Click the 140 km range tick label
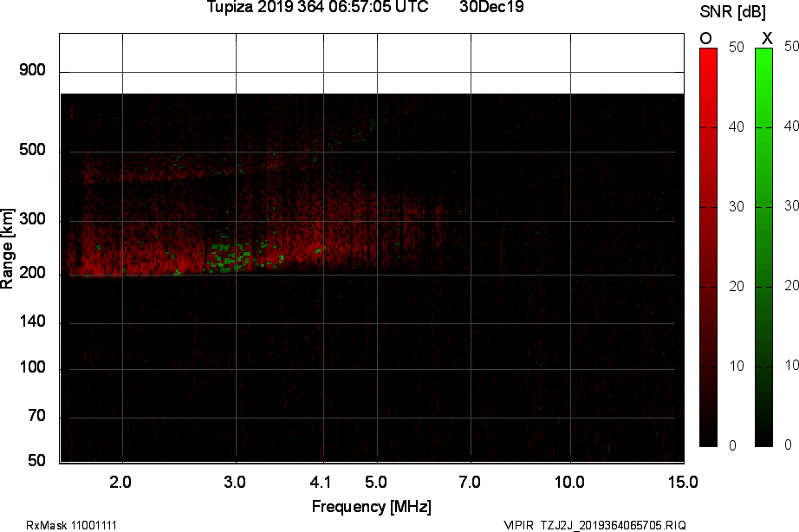The height and width of the screenshot is (532, 799). (33, 321)
